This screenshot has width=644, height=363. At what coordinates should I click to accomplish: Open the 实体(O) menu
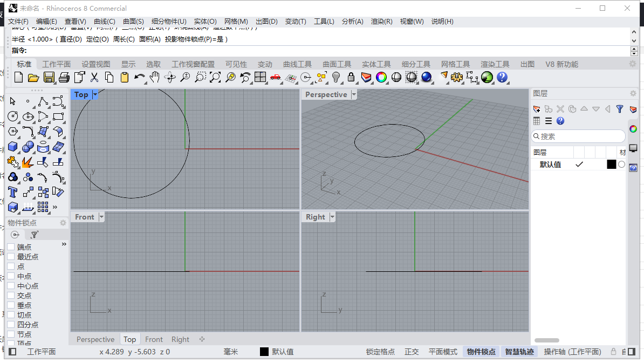[205, 22]
